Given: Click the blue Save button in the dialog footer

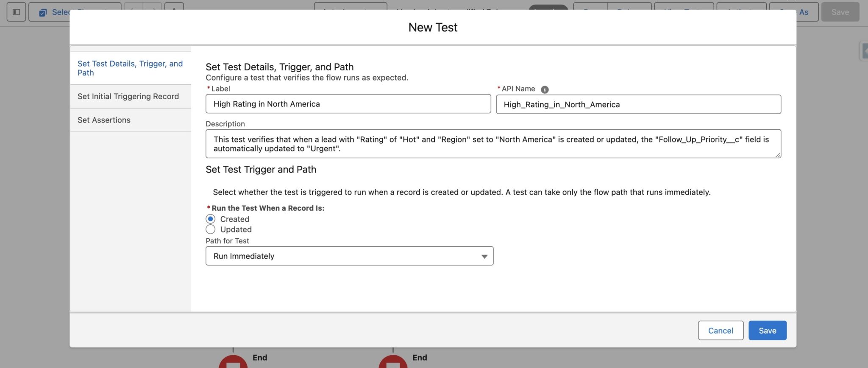Looking at the screenshot, I should pos(767,330).
